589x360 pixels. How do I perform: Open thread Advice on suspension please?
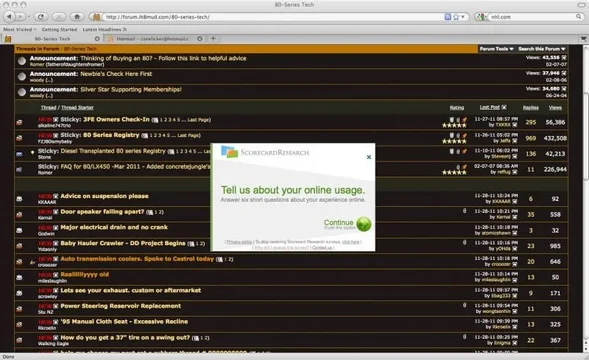pos(104,196)
